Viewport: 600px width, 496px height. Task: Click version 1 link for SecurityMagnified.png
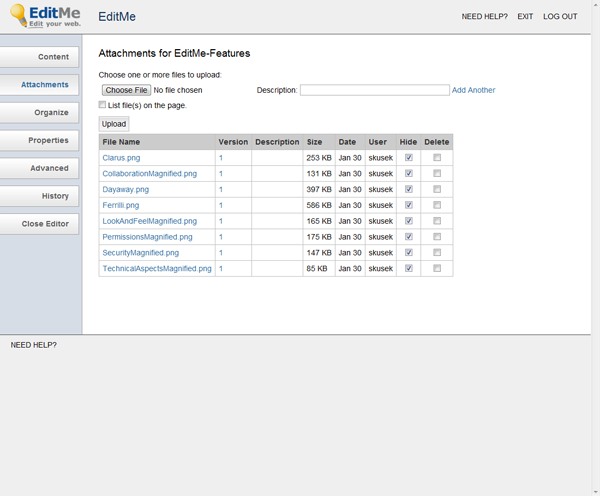click(x=221, y=253)
